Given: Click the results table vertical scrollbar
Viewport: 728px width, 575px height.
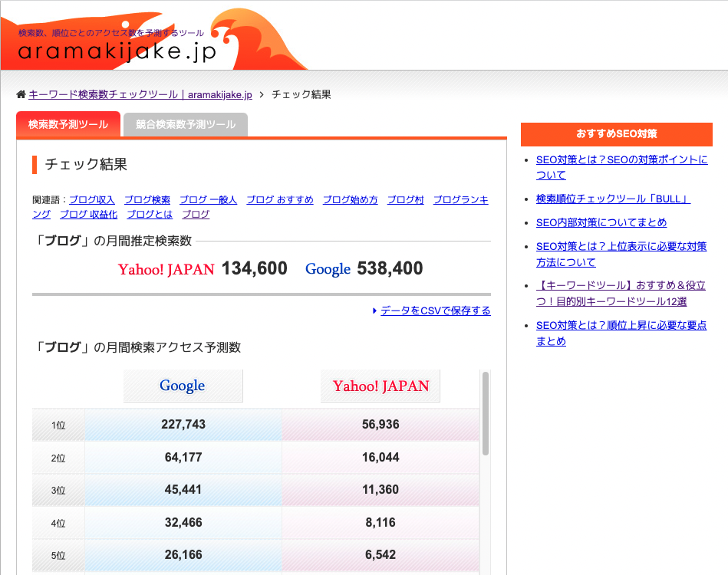Looking at the screenshot, I should pos(486,413).
